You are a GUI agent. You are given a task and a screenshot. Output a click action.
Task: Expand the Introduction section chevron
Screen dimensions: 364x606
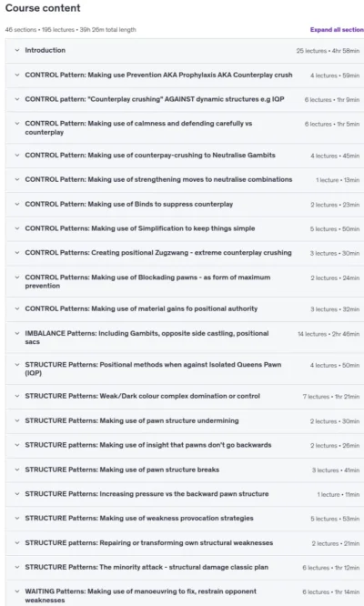[x=17, y=50]
